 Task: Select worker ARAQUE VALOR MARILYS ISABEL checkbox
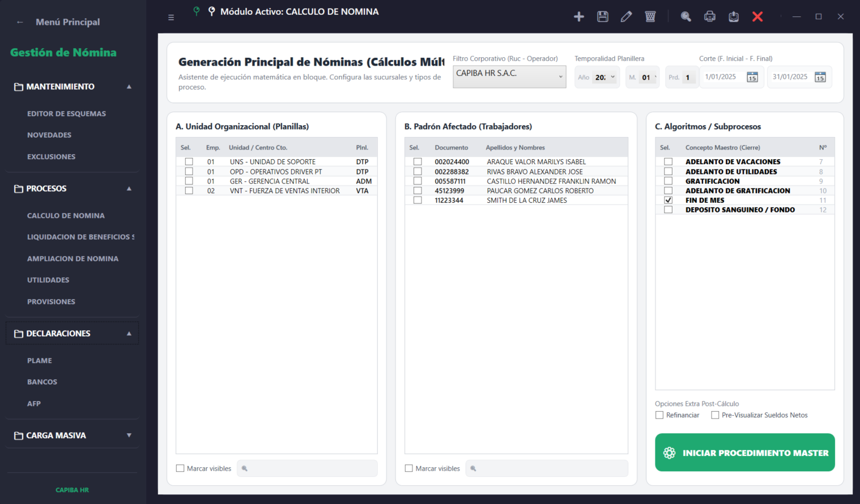[418, 161]
